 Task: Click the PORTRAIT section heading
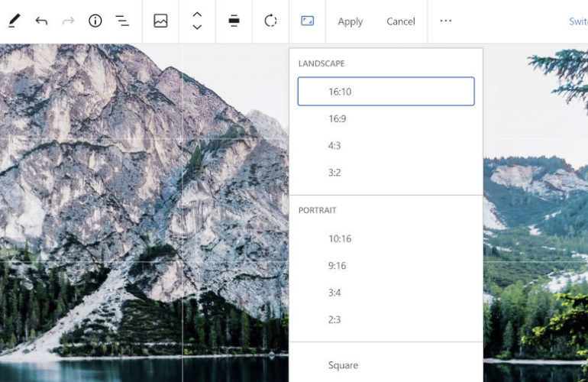click(x=317, y=210)
